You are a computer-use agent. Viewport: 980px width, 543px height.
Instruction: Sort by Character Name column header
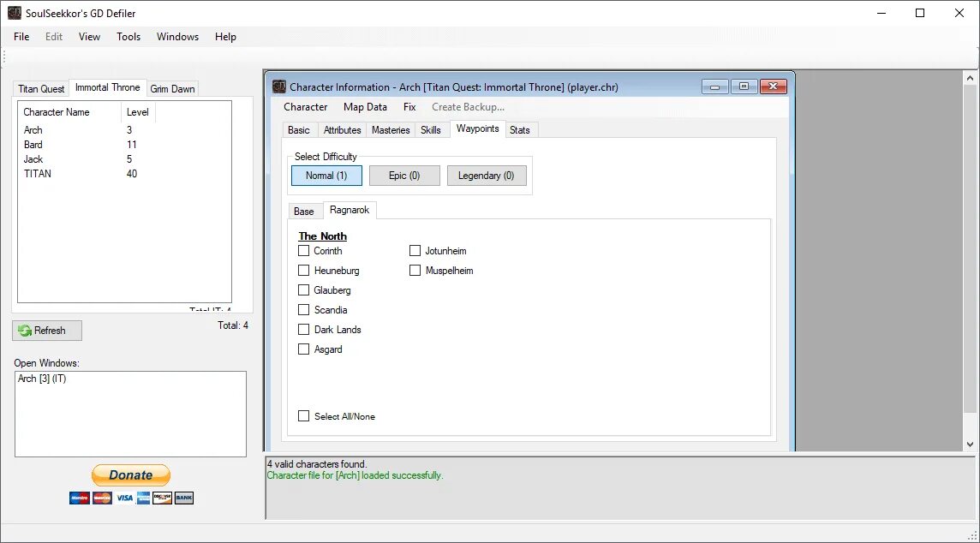coord(69,112)
